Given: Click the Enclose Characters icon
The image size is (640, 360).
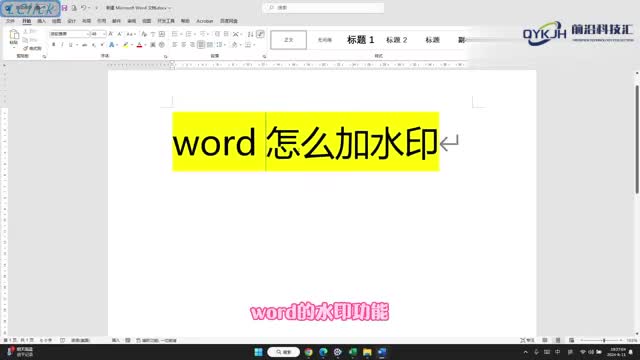Looking at the screenshot, I should click(x=162, y=45).
